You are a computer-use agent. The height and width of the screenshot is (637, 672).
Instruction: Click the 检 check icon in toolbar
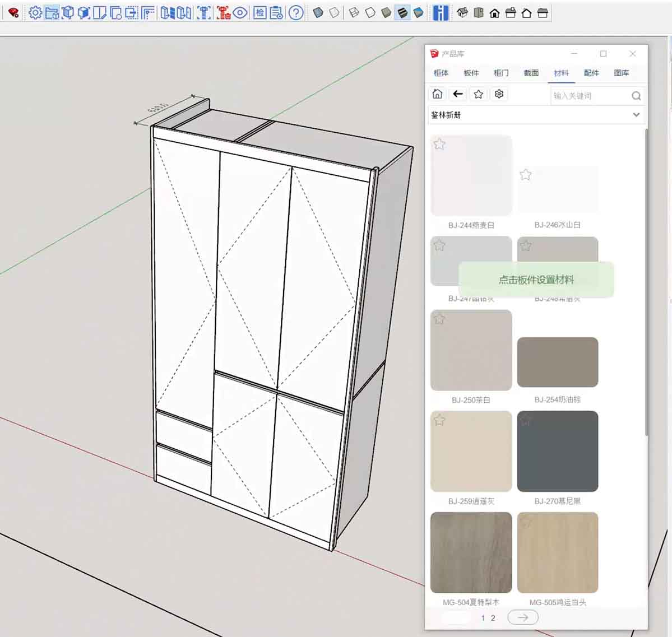click(x=260, y=12)
